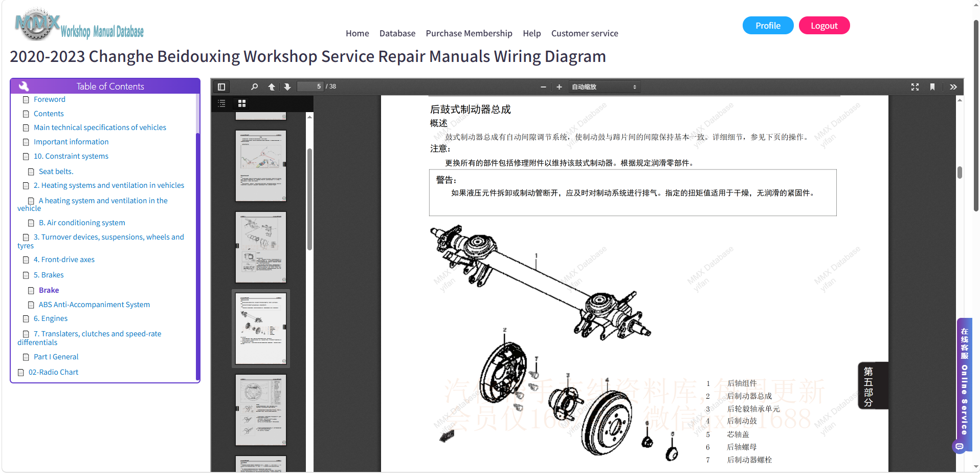This screenshot has height=474, width=980.
Task: Open the Database menu item
Action: point(397,33)
